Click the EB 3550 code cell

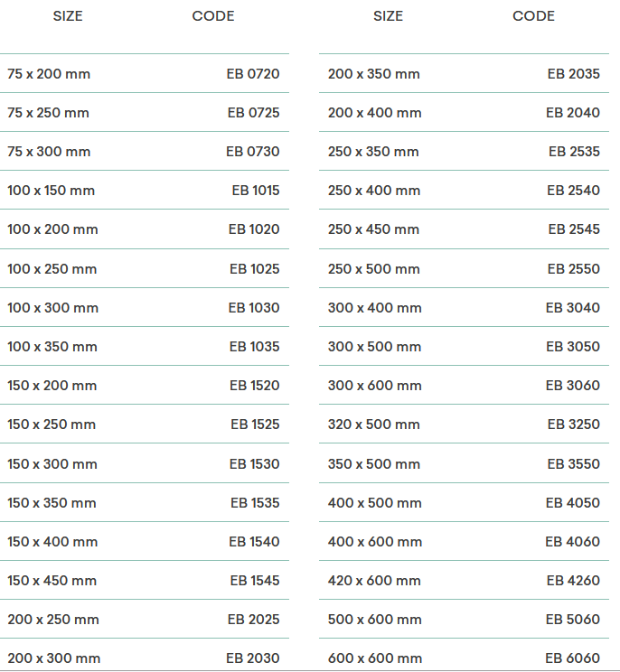pos(573,464)
